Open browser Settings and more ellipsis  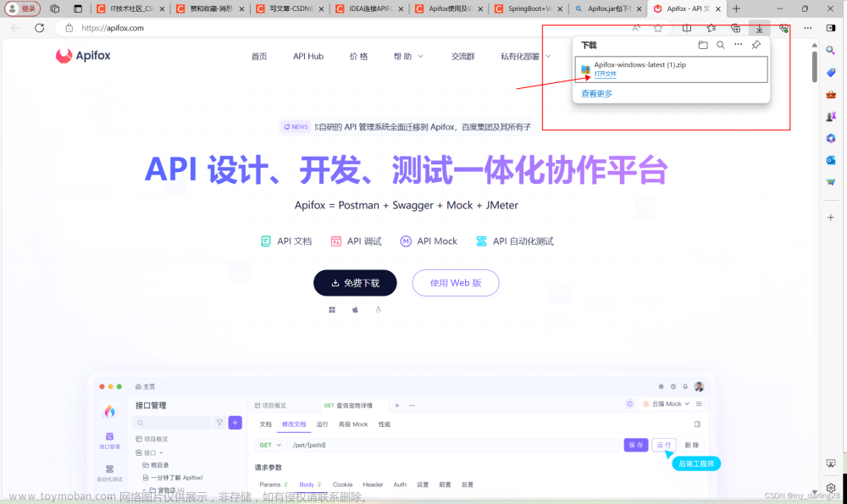(807, 28)
